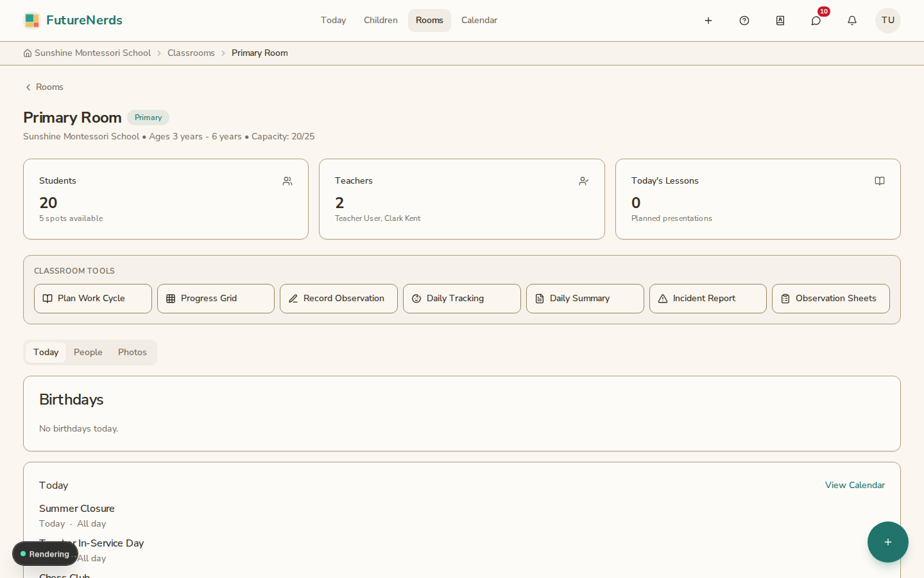Click the contacts book icon in header
Viewport: 924px width, 578px height.
point(780,21)
